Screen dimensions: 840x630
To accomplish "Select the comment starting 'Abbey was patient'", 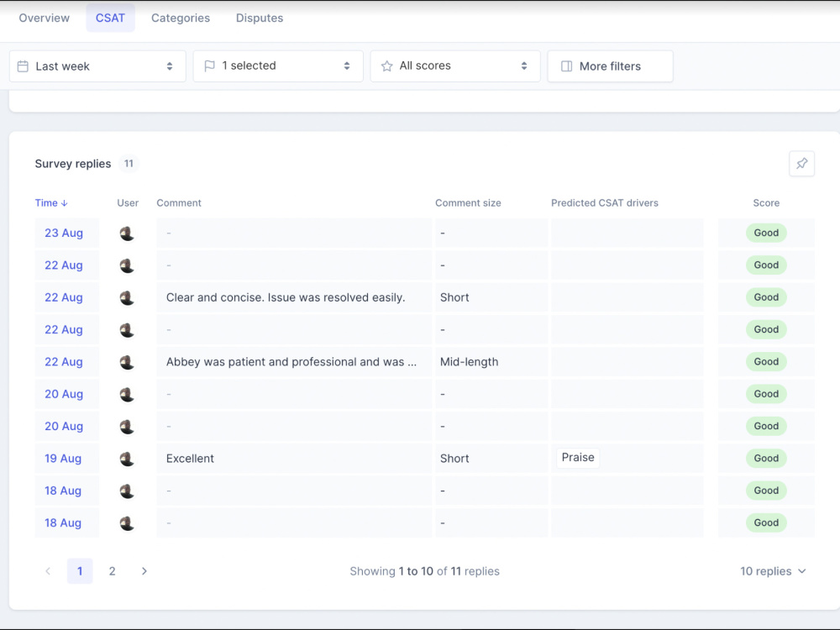I will 291,361.
